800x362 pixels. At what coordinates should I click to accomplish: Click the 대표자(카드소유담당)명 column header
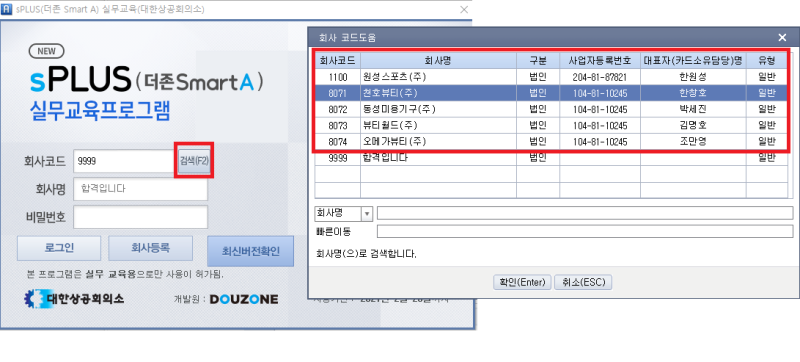(693, 61)
